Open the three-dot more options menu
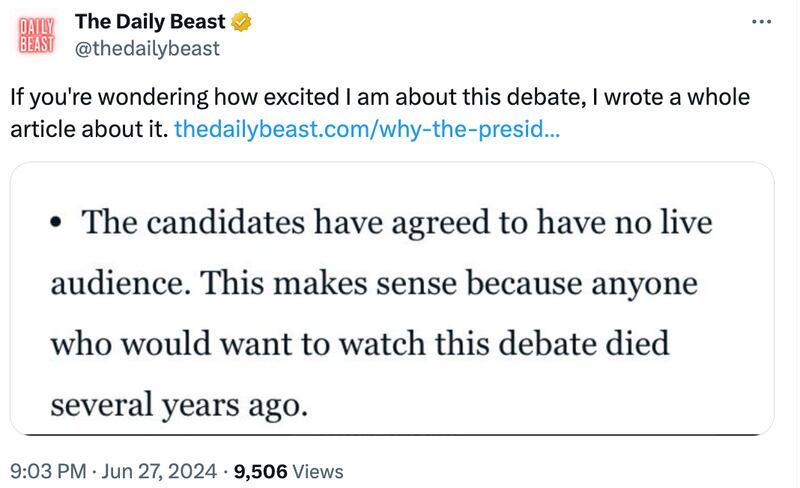800x488 pixels. pos(761,21)
